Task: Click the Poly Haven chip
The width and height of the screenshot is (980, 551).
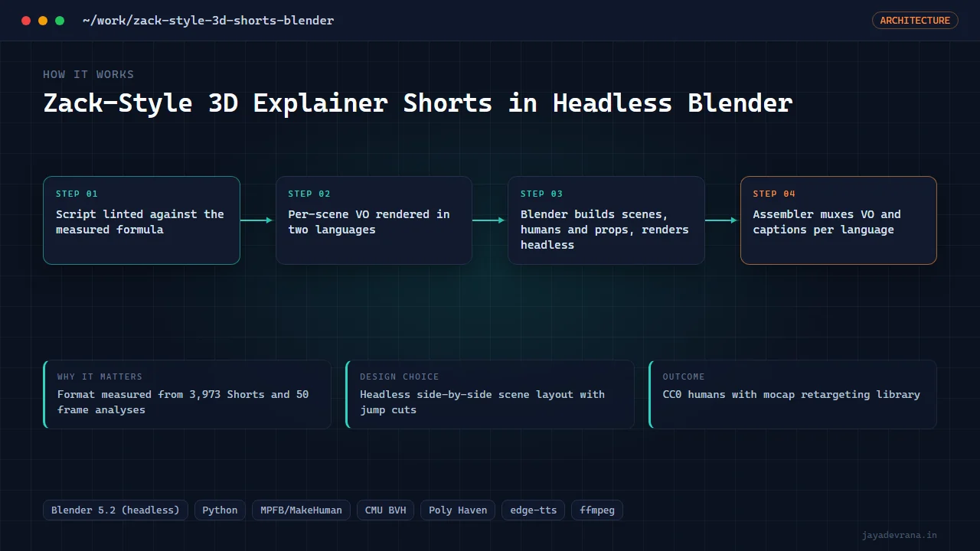Action: [x=458, y=510]
